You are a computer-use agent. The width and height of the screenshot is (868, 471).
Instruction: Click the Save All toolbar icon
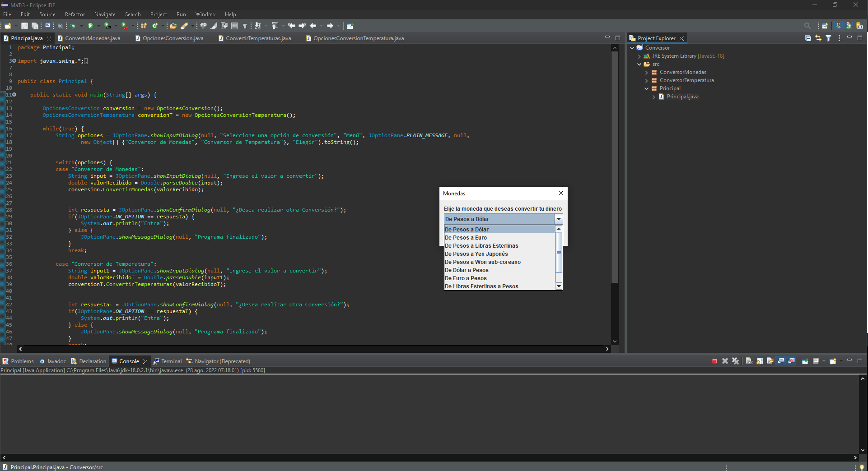(x=35, y=26)
